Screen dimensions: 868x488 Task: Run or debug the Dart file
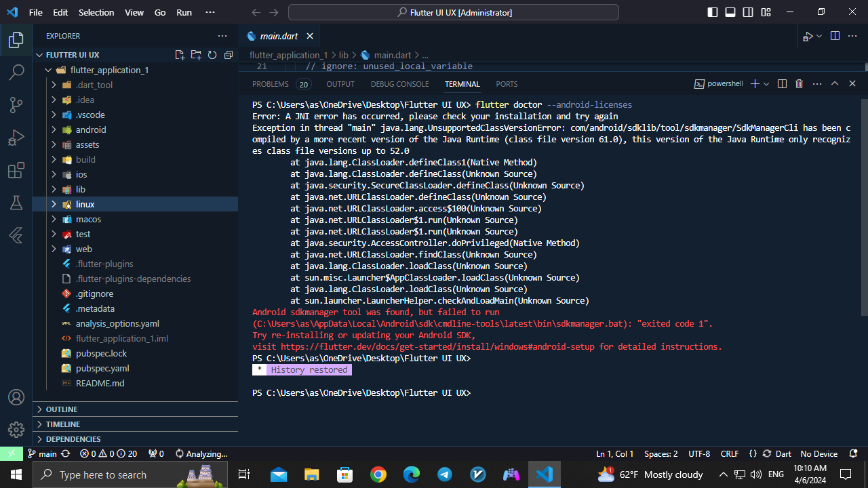point(808,36)
